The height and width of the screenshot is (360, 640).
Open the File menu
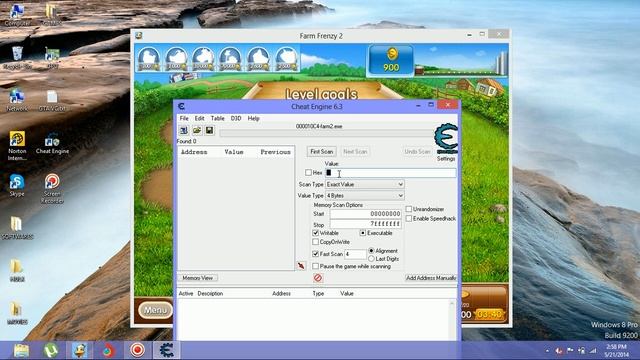click(x=184, y=118)
